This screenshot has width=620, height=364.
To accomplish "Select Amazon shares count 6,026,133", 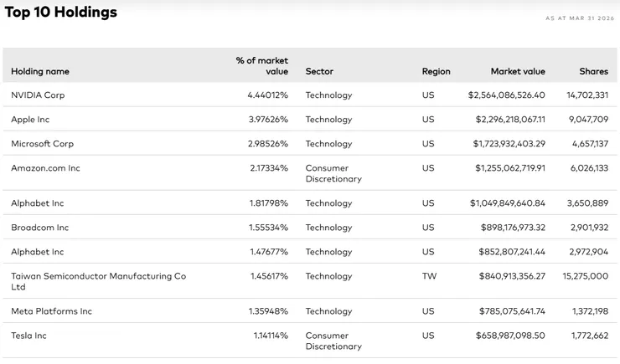I will 589,168.
